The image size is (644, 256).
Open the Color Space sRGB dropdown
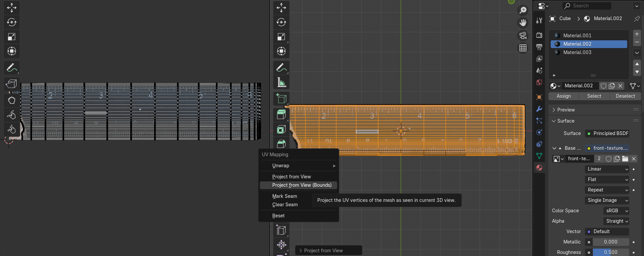click(616, 211)
